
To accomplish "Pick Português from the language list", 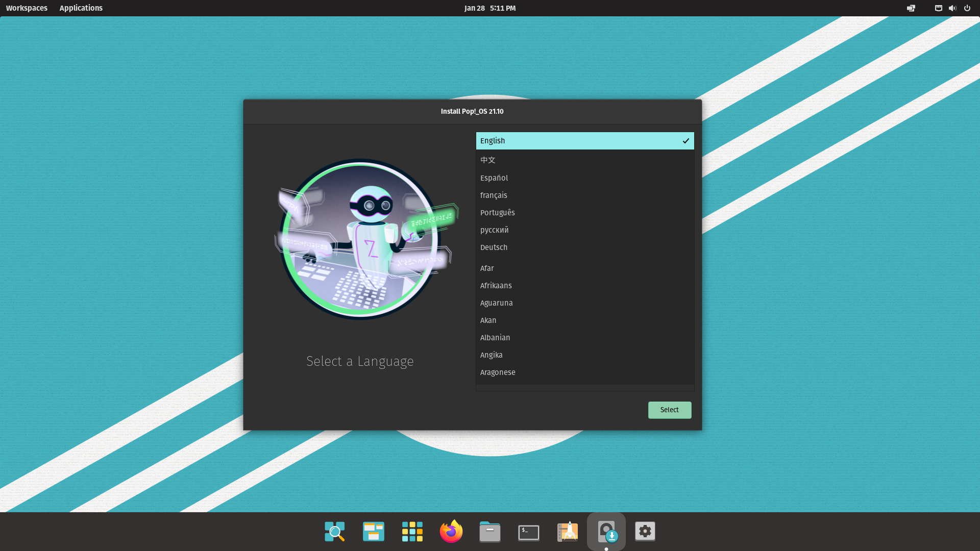I will [585, 213].
